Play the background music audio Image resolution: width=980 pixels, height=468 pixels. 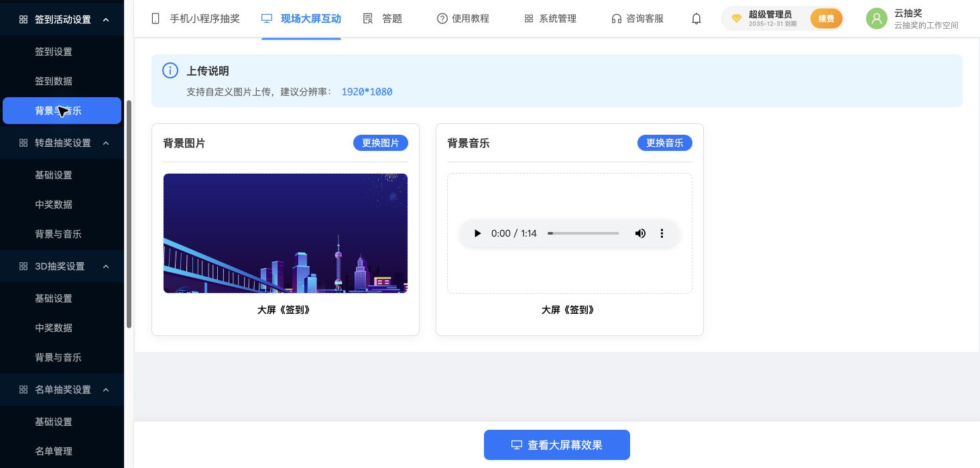click(477, 233)
